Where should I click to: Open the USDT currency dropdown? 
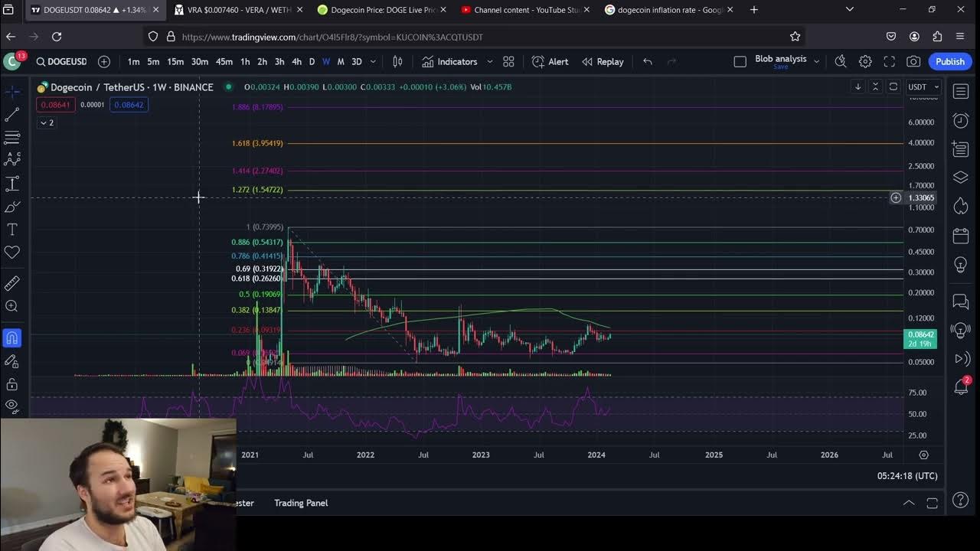click(923, 86)
